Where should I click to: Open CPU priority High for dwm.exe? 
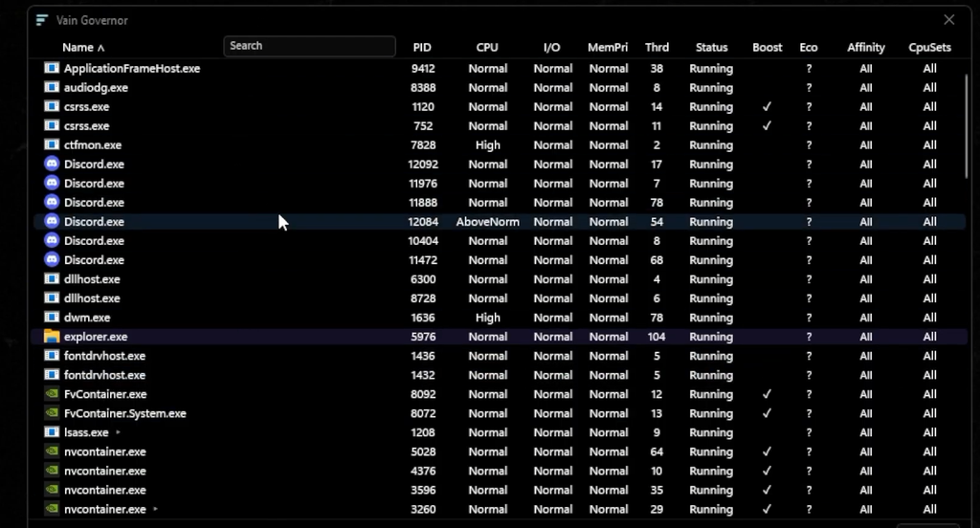click(487, 318)
